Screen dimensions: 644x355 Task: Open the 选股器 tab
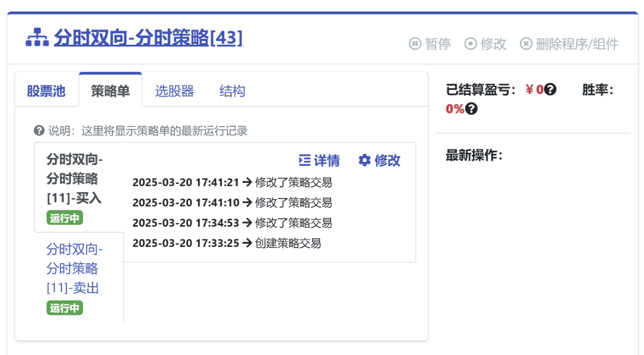pos(175,91)
